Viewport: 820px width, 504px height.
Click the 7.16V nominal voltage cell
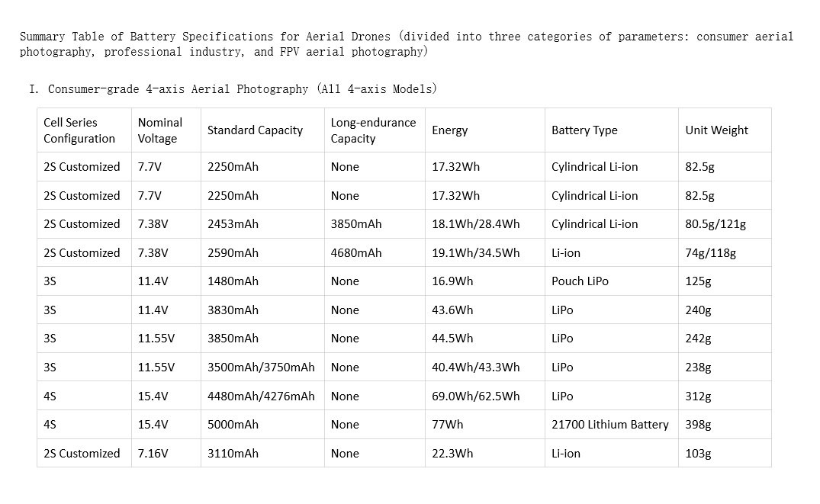[x=166, y=453]
